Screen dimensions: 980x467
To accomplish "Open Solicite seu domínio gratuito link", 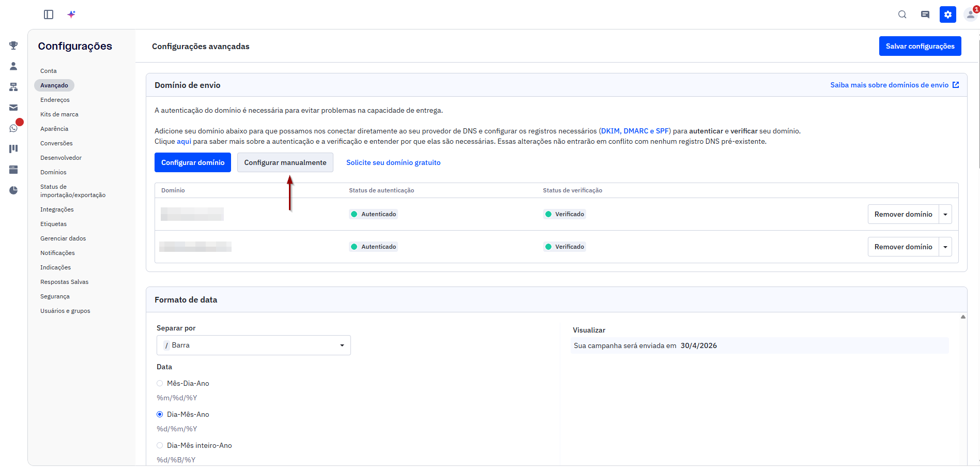I will click(x=393, y=162).
